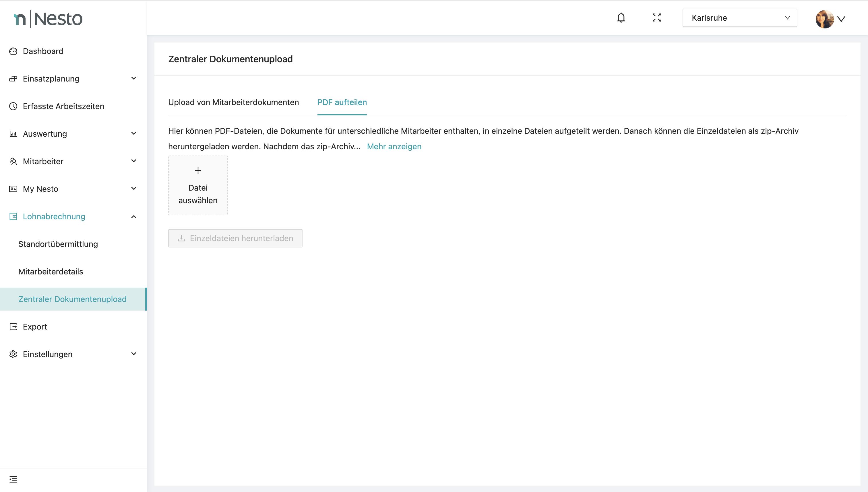Open Standortübermittlung submenu item
868x492 pixels.
tap(58, 244)
